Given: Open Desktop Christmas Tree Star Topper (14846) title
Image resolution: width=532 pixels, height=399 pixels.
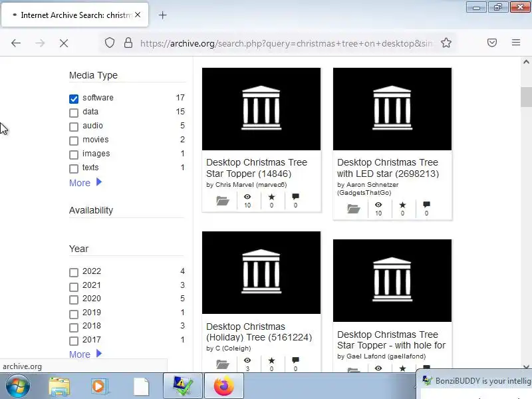Looking at the screenshot, I should [x=257, y=168].
